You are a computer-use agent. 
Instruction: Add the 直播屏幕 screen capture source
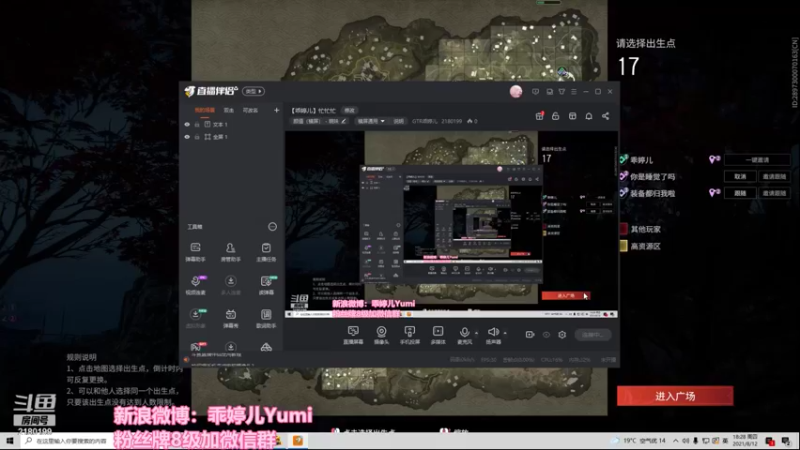point(353,335)
